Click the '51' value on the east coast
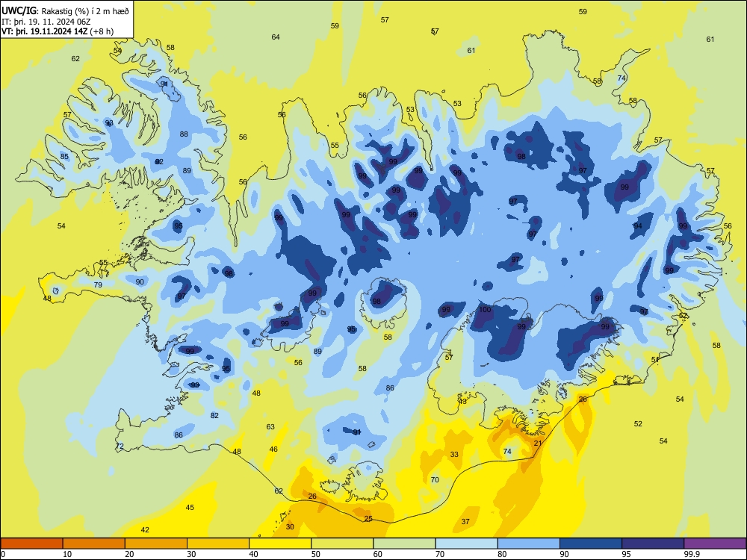 click(656, 360)
